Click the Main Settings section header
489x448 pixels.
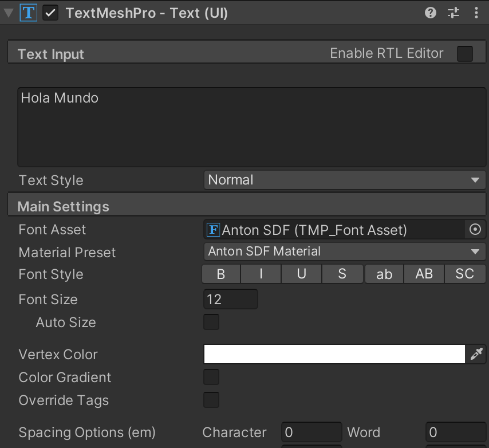pos(63,207)
